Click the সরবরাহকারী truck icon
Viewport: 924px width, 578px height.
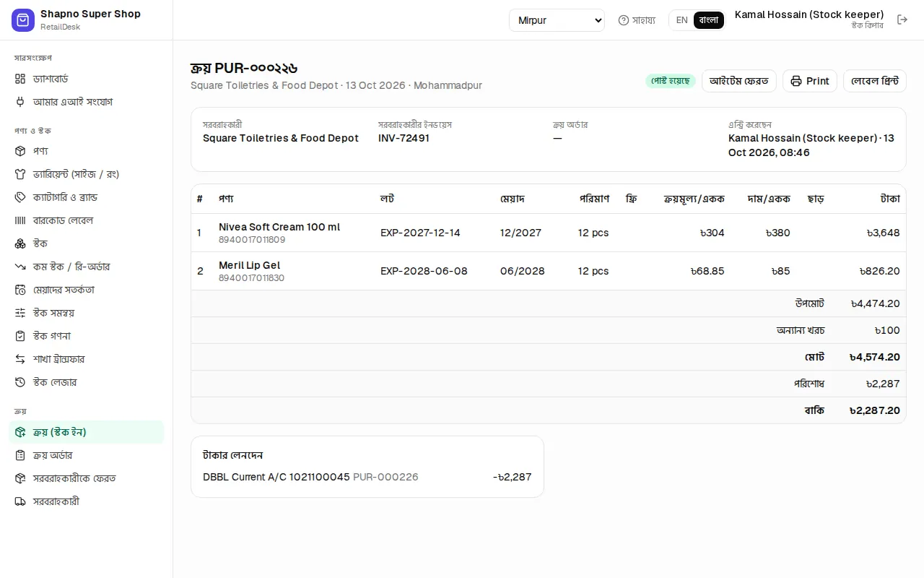coord(20,501)
